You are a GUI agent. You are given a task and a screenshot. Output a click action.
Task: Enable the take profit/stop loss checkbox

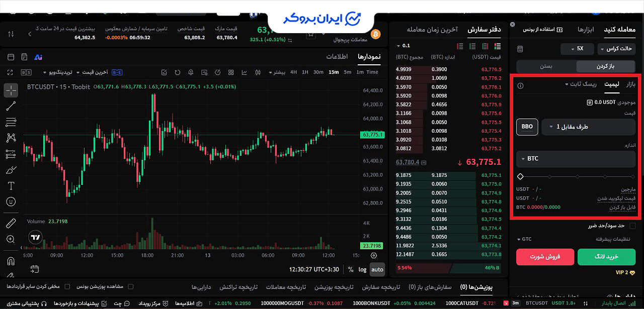[632, 226]
